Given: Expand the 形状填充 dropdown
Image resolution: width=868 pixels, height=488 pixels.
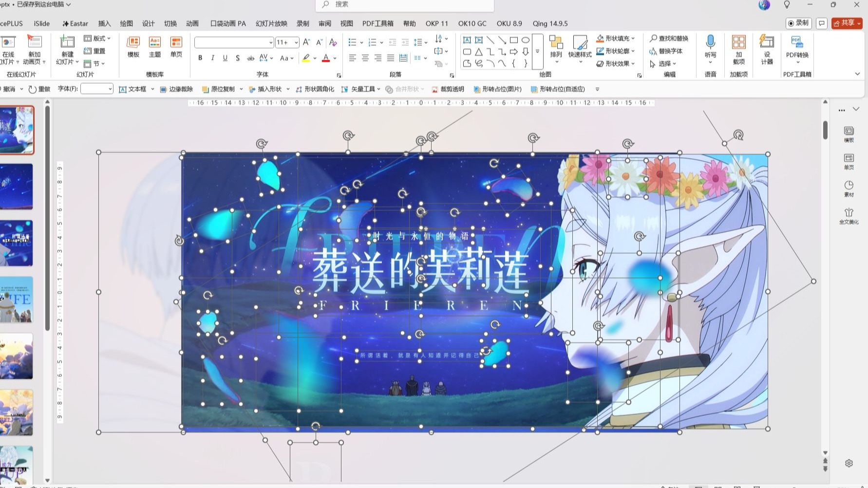Looking at the screenshot, I should point(633,38).
